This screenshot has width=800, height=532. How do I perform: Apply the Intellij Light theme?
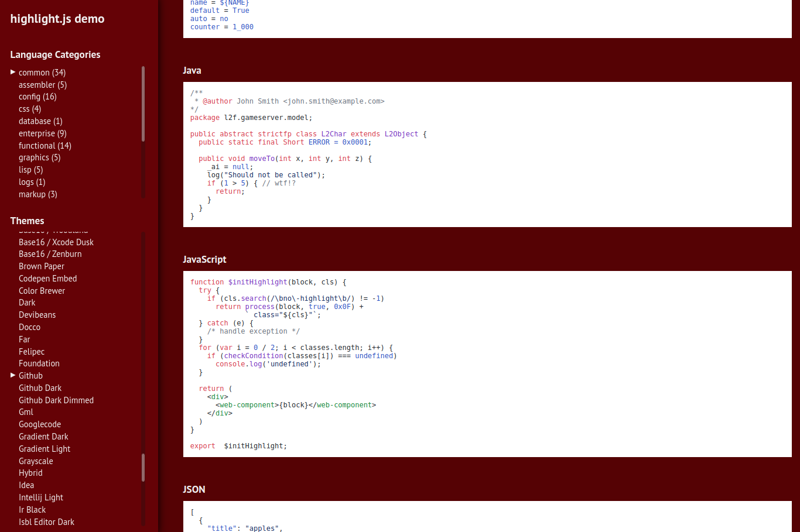pos(41,497)
